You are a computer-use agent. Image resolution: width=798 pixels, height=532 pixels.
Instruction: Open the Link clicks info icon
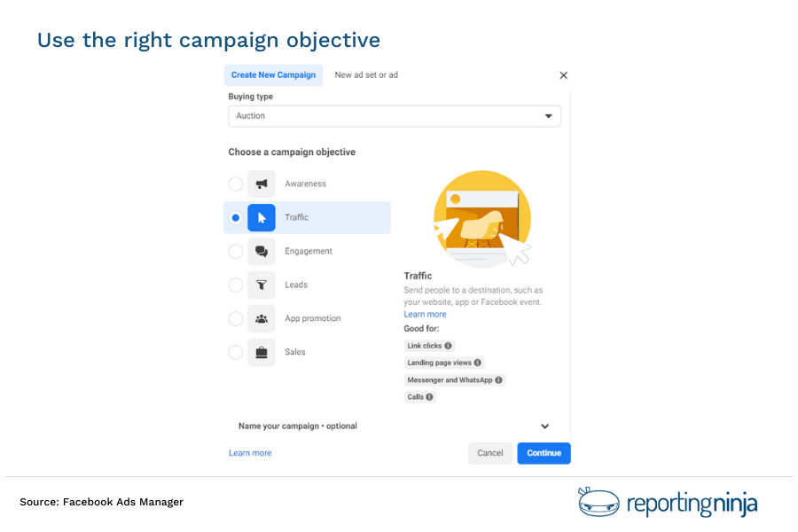(x=449, y=345)
